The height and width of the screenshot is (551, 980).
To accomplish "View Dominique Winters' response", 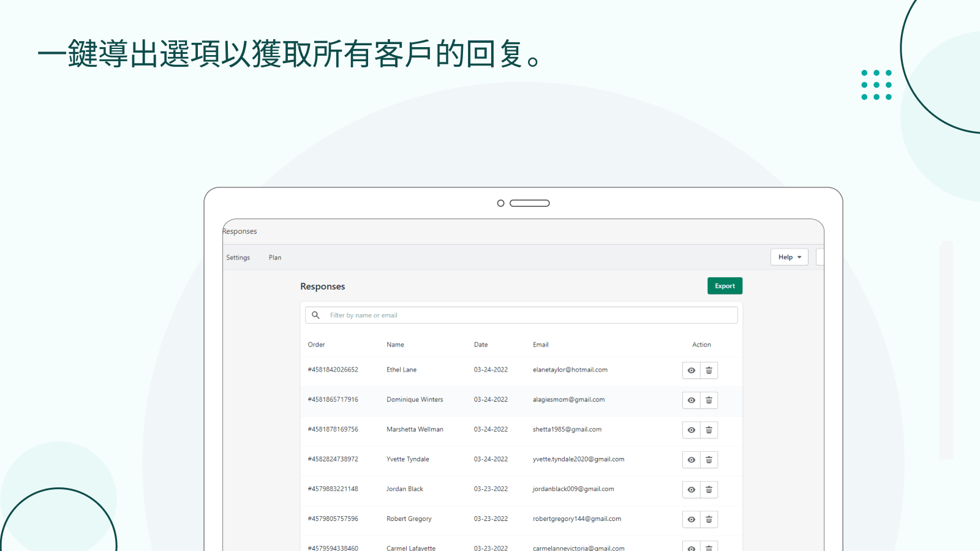I will (692, 400).
